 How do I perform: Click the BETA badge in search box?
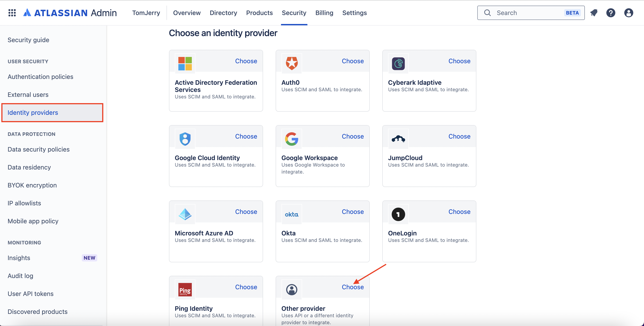pos(572,13)
